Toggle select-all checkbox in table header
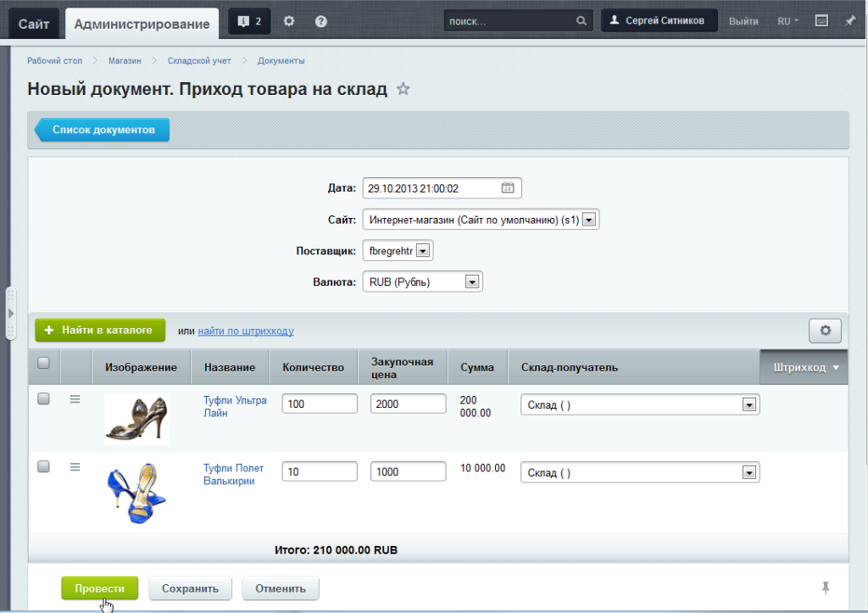The image size is (868, 613). click(x=43, y=363)
